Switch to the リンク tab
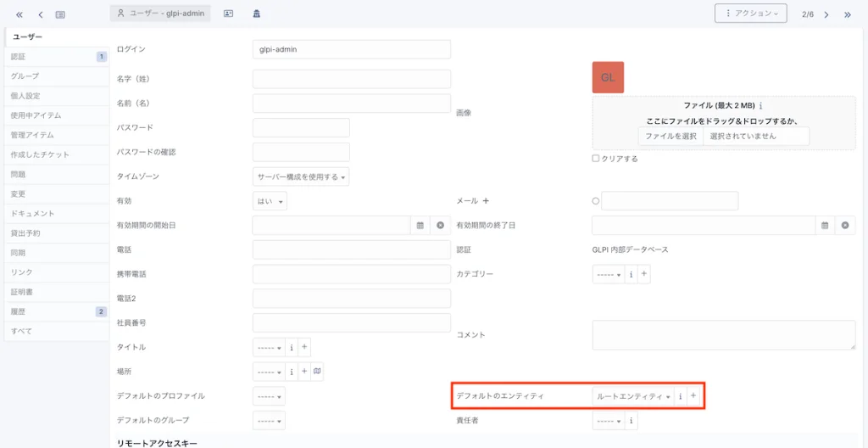The width and height of the screenshot is (868, 448). click(x=57, y=272)
